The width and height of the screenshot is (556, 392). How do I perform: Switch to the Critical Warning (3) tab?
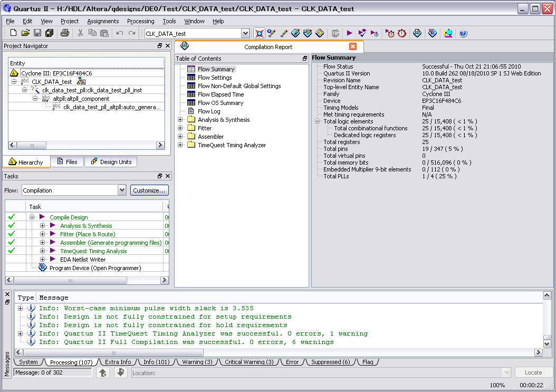[249, 362]
